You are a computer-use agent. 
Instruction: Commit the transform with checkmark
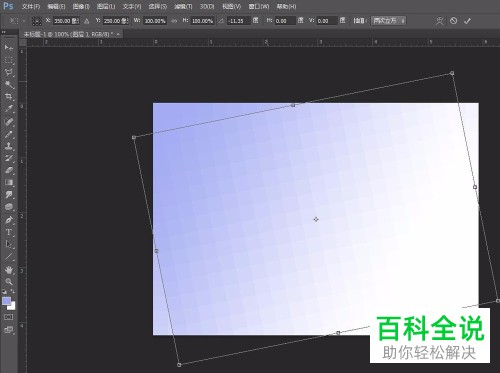[x=467, y=21]
